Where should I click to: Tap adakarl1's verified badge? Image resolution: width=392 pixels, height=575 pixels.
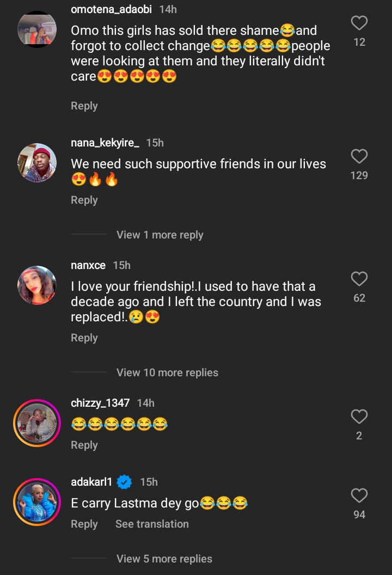(125, 482)
